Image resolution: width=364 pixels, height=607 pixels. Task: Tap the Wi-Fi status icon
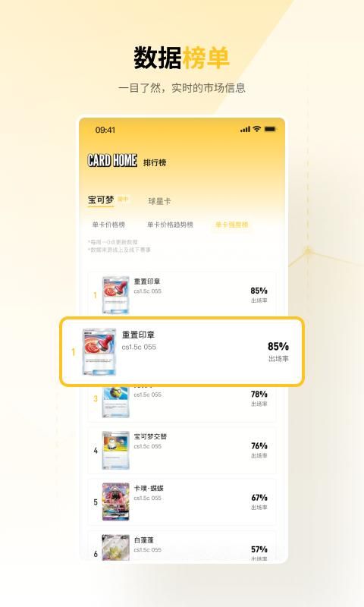point(257,129)
